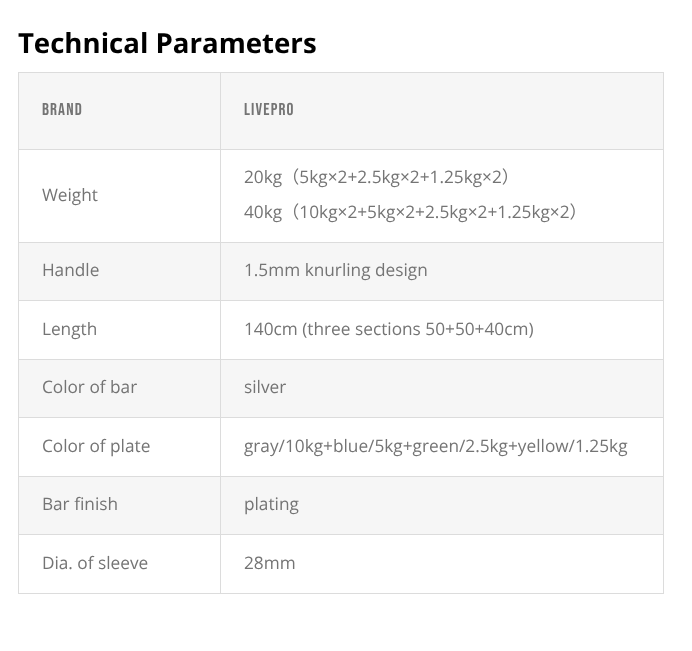The width and height of the screenshot is (692, 651).
Task: Select the LIVEPRO brand value
Action: pyautogui.click(x=269, y=110)
